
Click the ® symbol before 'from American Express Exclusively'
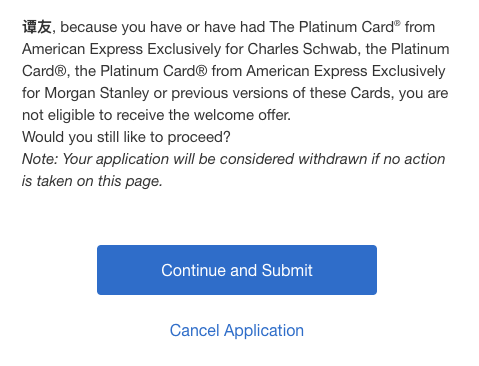click(202, 71)
